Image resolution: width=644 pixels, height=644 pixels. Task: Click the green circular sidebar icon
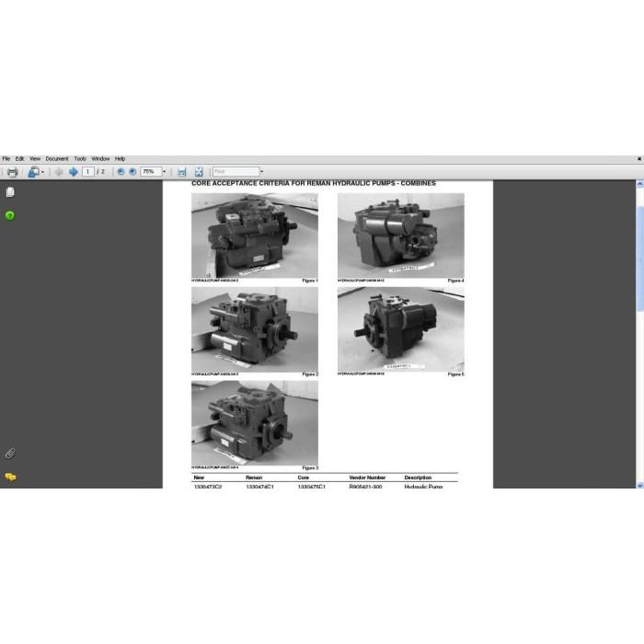coord(10,215)
